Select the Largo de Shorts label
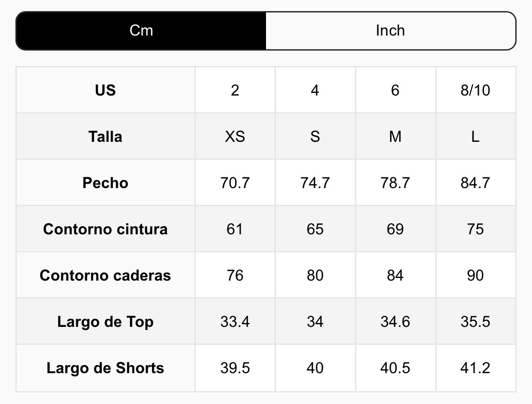 click(105, 368)
